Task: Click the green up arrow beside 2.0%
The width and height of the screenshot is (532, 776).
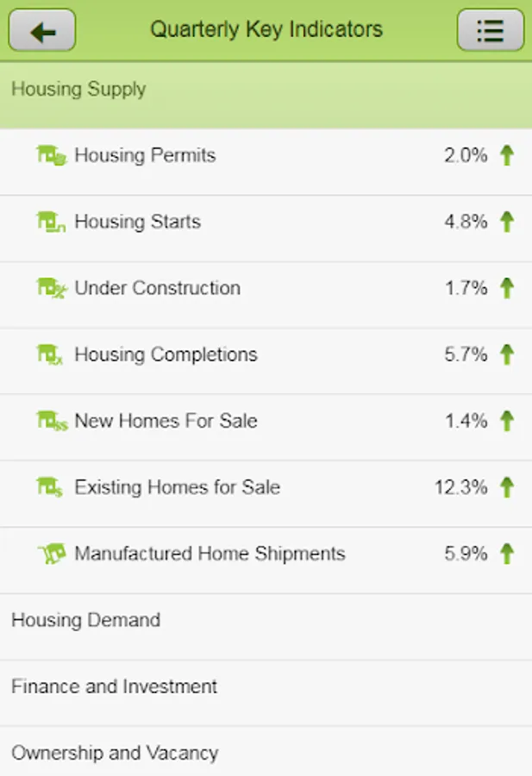Action: pos(507,156)
